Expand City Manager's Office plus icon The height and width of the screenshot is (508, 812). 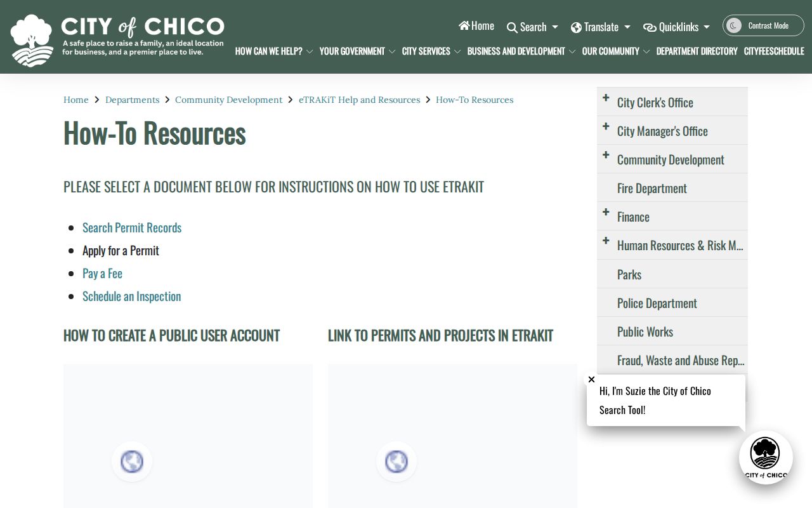click(x=606, y=126)
